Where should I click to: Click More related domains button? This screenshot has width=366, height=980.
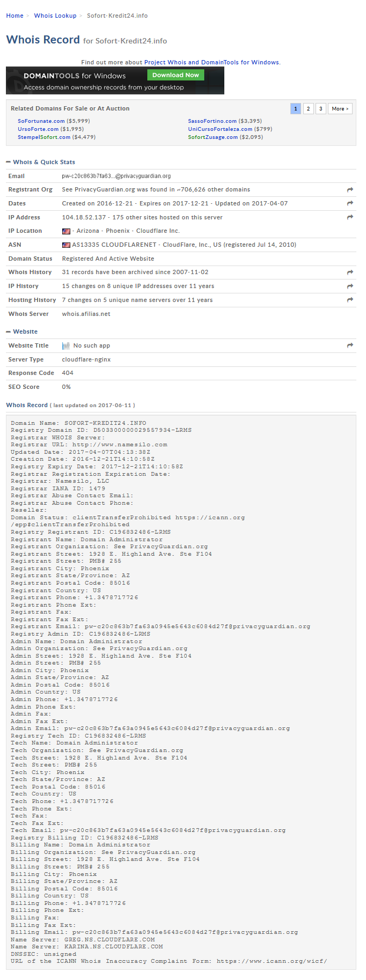click(340, 109)
